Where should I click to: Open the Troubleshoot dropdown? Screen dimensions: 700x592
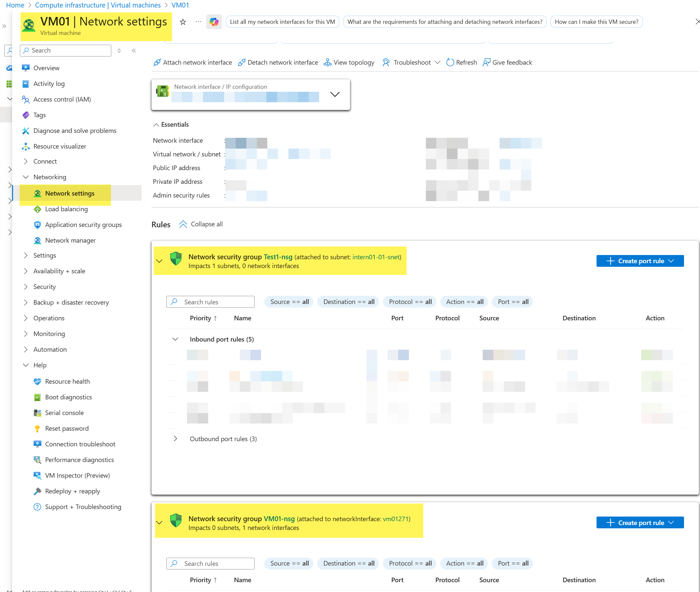[411, 62]
